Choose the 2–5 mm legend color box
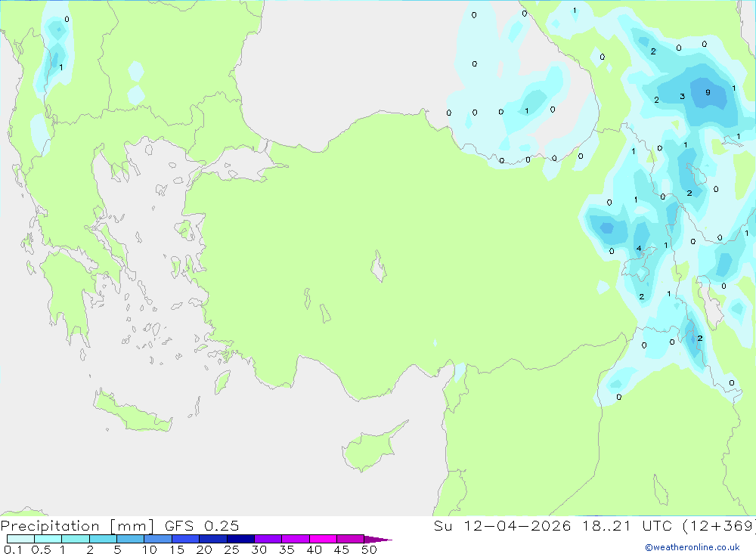 click(103, 539)
